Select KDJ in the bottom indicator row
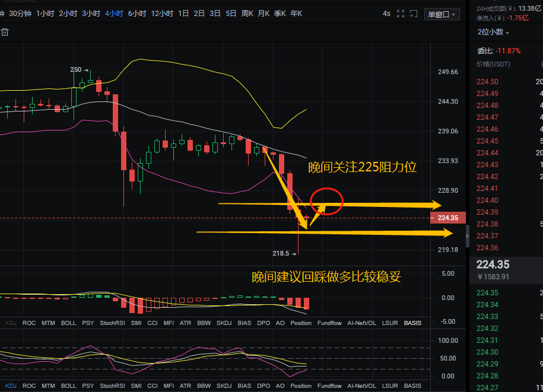Image resolution: width=543 pixels, height=392 pixels. [11, 385]
